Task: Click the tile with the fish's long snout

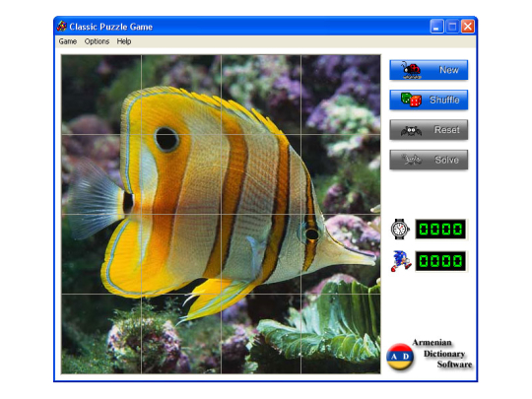Action: 341,254
